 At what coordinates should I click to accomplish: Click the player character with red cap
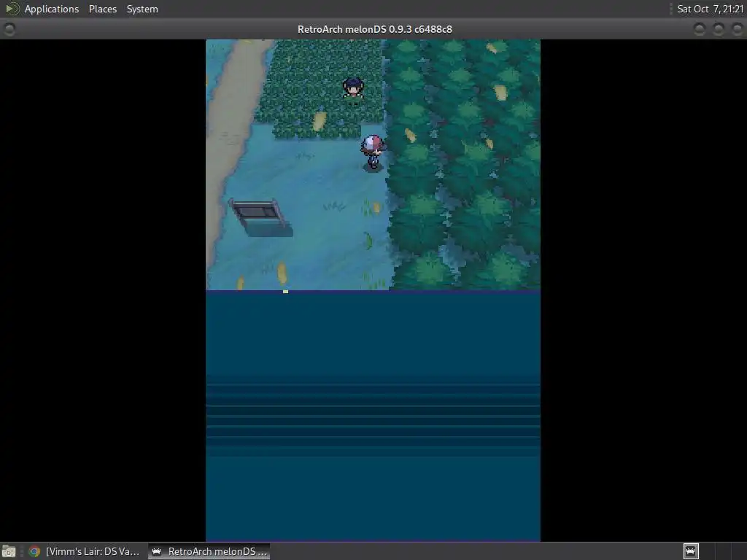pyautogui.click(x=373, y=152)
